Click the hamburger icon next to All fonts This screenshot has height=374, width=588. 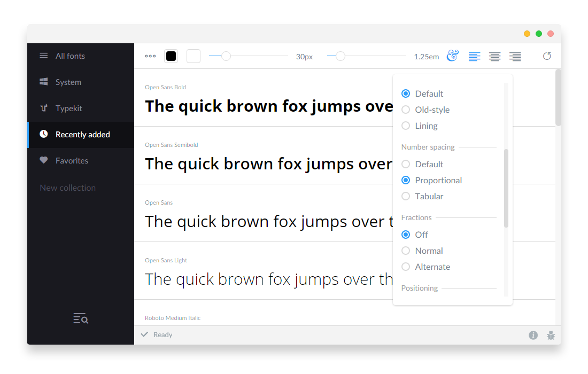point(44,56)
